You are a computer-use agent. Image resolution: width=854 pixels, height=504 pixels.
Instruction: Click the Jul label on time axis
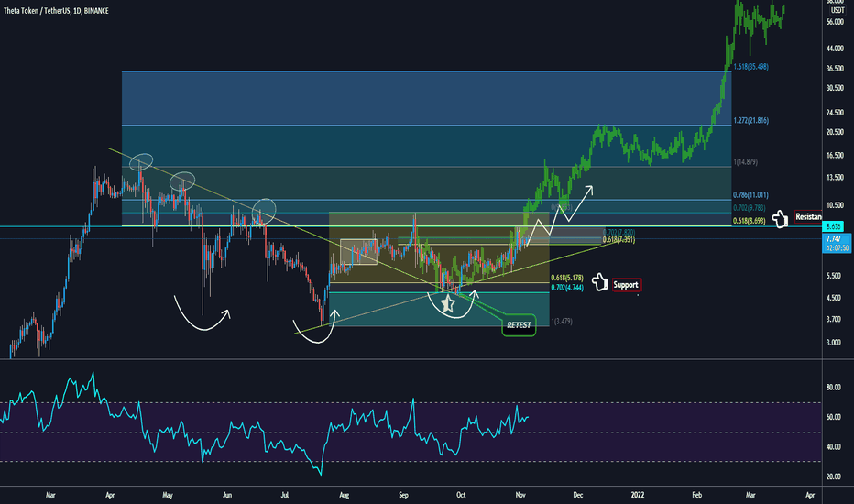coord(284,495)
